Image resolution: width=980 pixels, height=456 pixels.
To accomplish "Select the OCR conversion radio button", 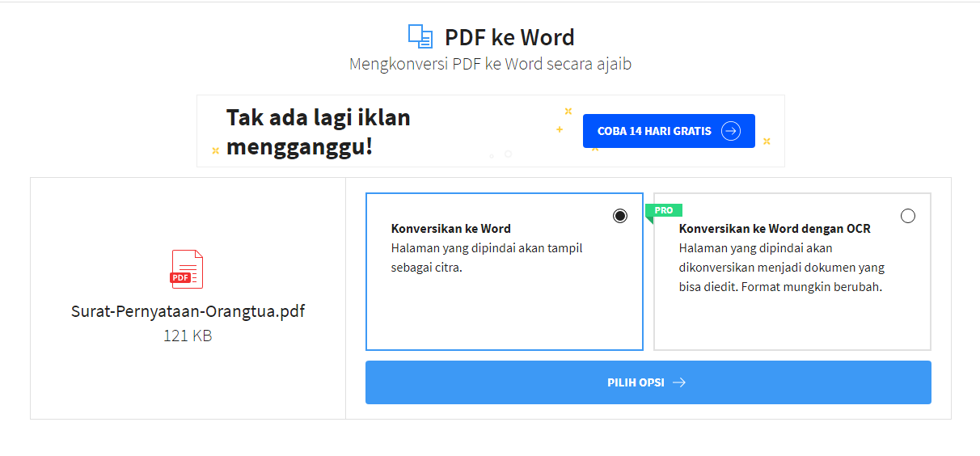I will coord(908,216).
